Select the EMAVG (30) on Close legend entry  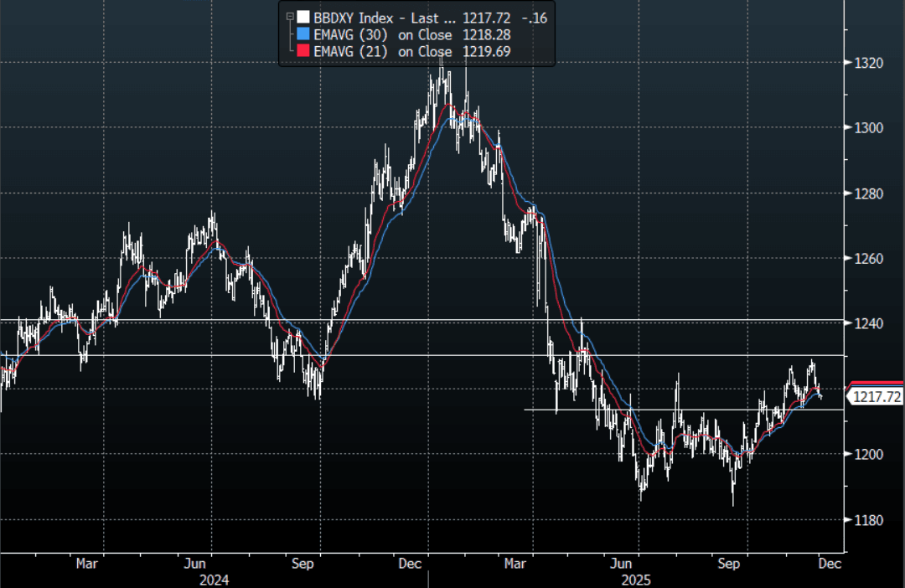click(x=382, y=34)
